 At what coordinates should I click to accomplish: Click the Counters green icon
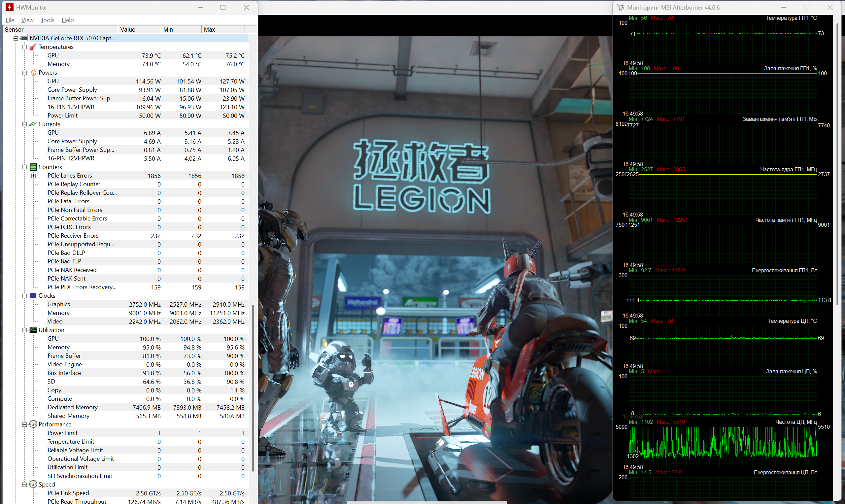33,167
